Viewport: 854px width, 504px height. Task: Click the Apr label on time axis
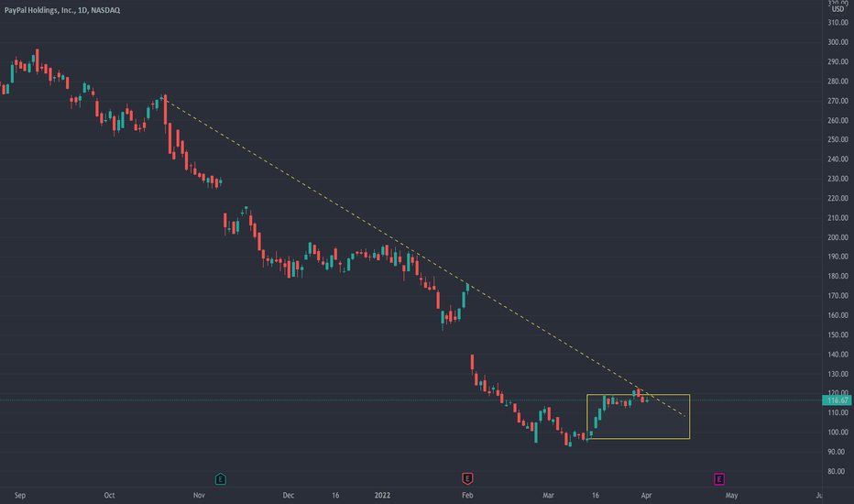[x=646, y=495]
